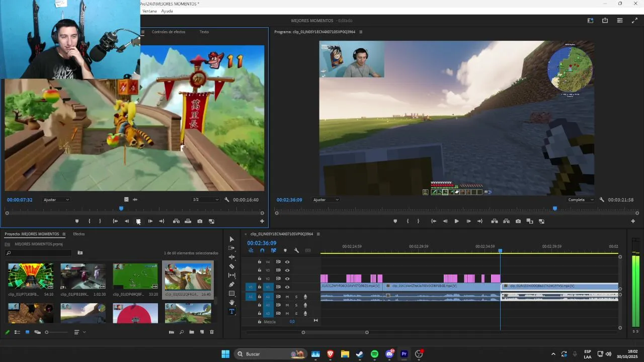Click Lift button in Program monitor

pos(495,221)
